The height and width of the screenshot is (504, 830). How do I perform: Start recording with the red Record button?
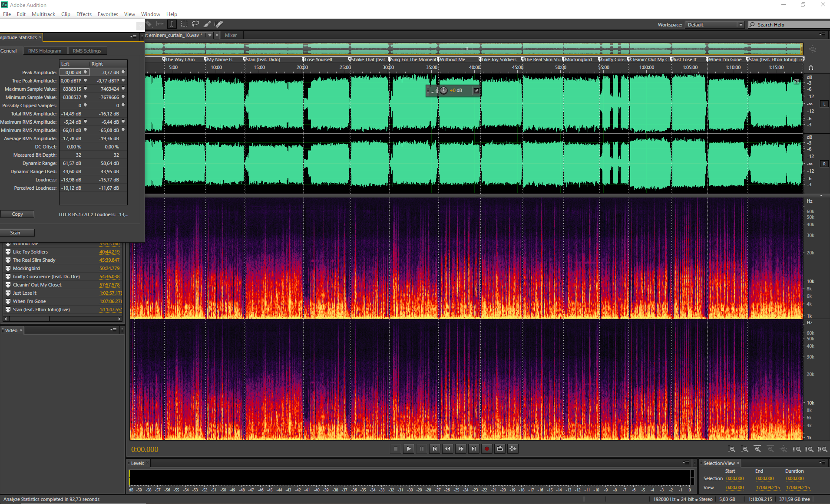[487, 449]
